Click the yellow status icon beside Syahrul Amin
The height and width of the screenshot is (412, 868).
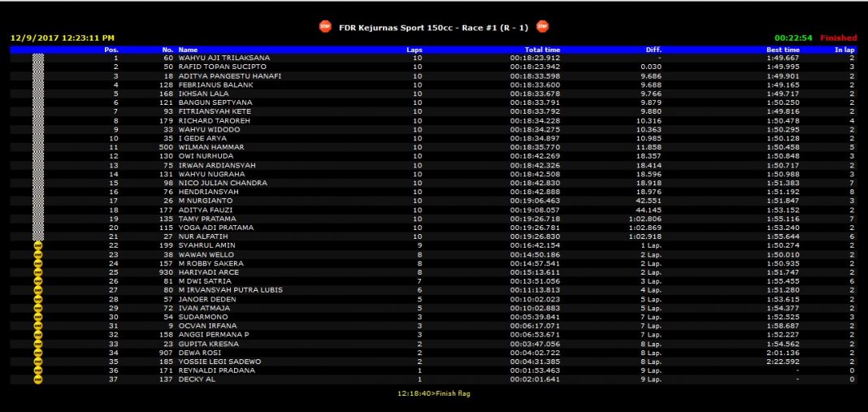pyautogui.click(x=38, y=245)
